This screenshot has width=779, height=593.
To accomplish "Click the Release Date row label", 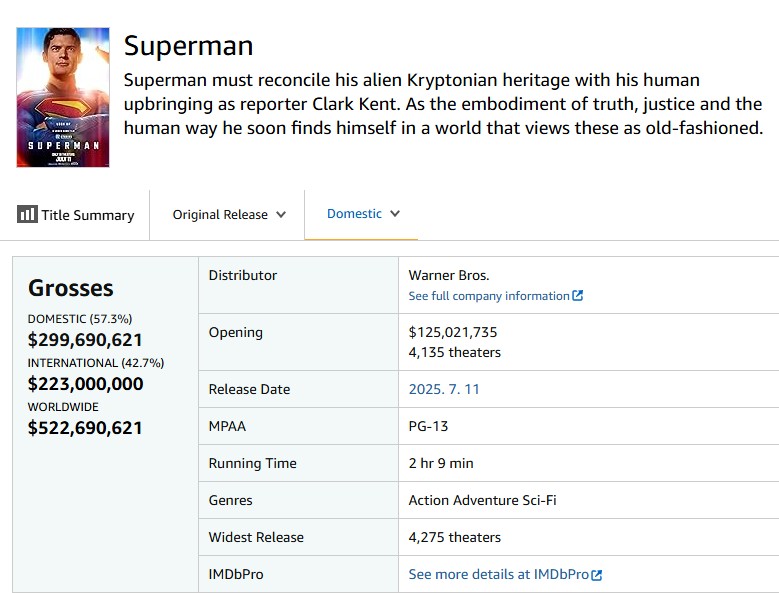I will point(249,389).
